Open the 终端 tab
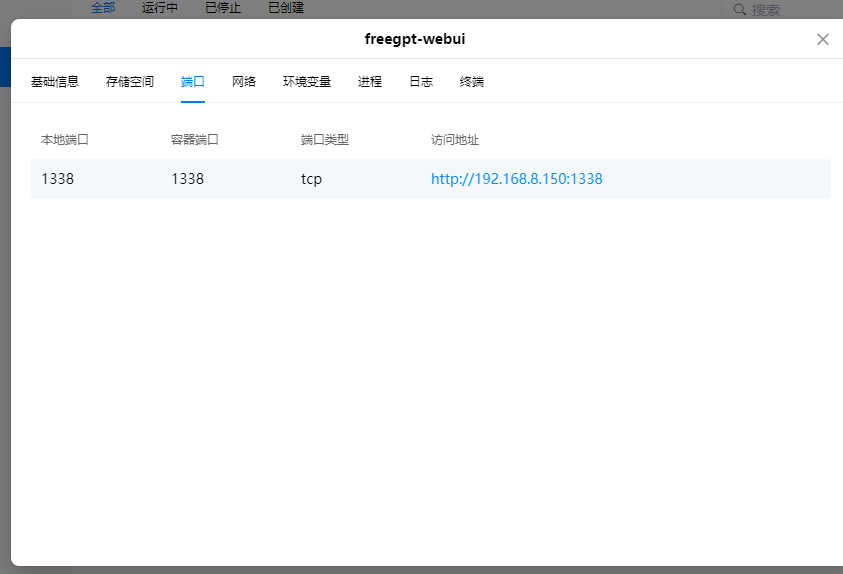Image resolution: width=843 pixels, height=574 pixels. coord(472,82)
